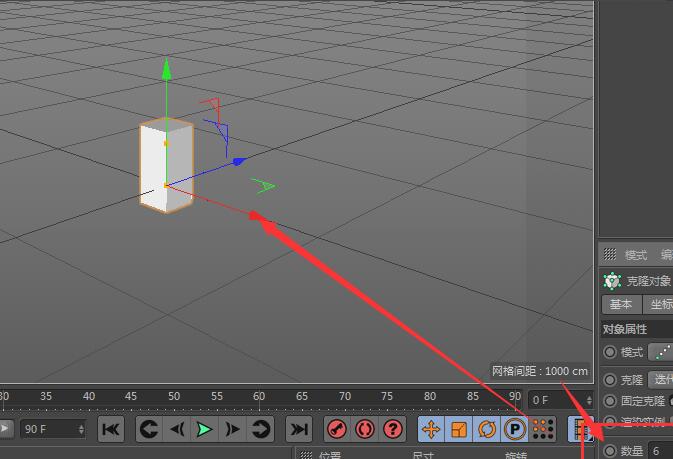Click the 对象属性 section header
This screenshot has height=459, width=673.
[625, 329]
